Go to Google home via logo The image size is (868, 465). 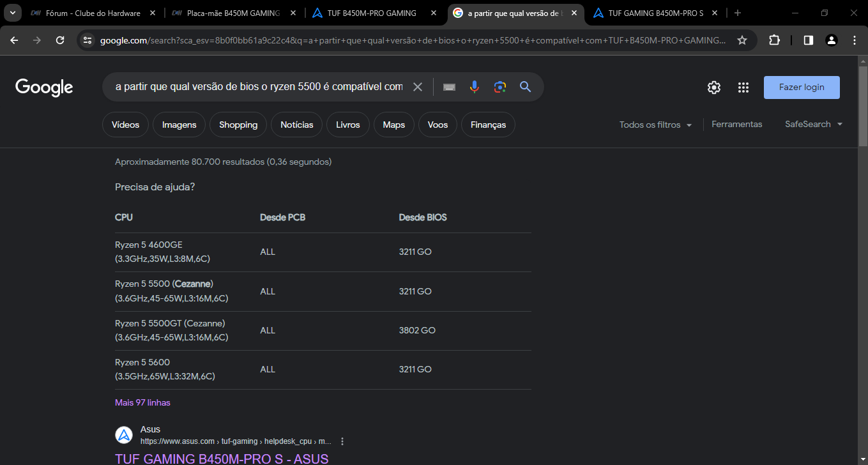tap(44, 88)
